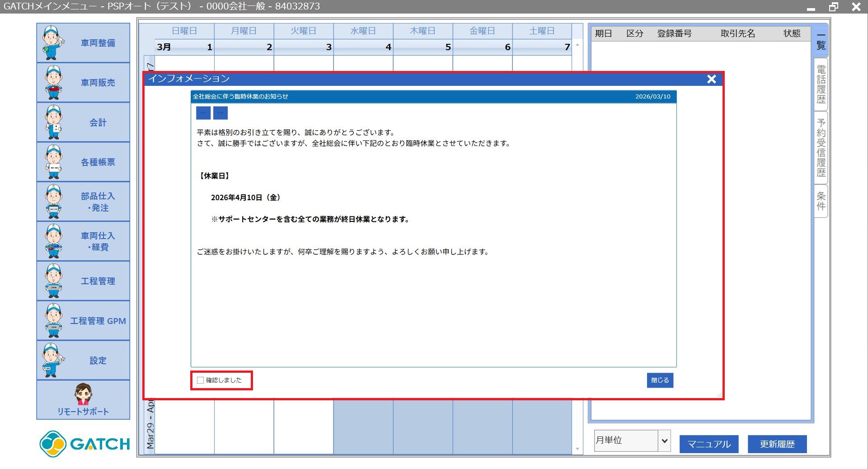Switch to the 電話履歴 side tab
The width and height of the screenshot is (868, 469).
821,84
